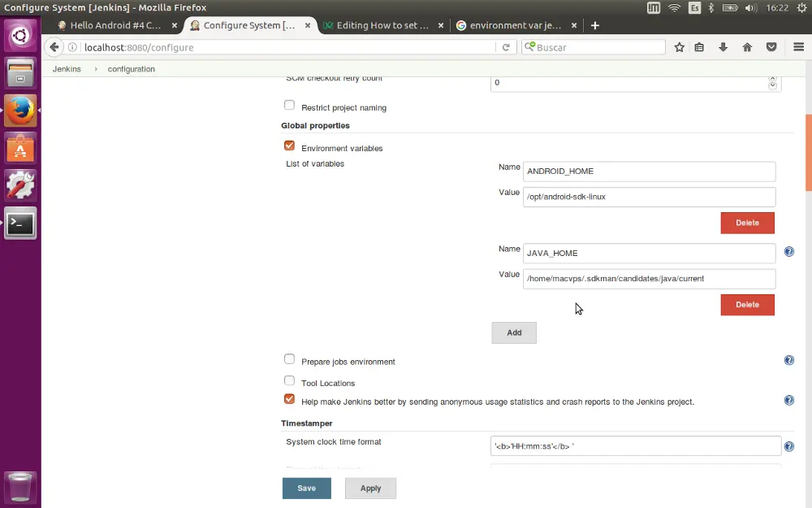Expand breadcrumb arrow after Jenkins
Image resolution: width=812 pixels, height=508 pixels.
point(95,69)
